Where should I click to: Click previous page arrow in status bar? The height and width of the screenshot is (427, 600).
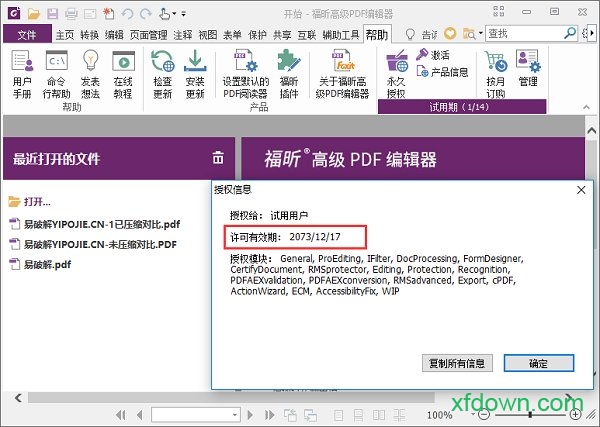(139, 415)
